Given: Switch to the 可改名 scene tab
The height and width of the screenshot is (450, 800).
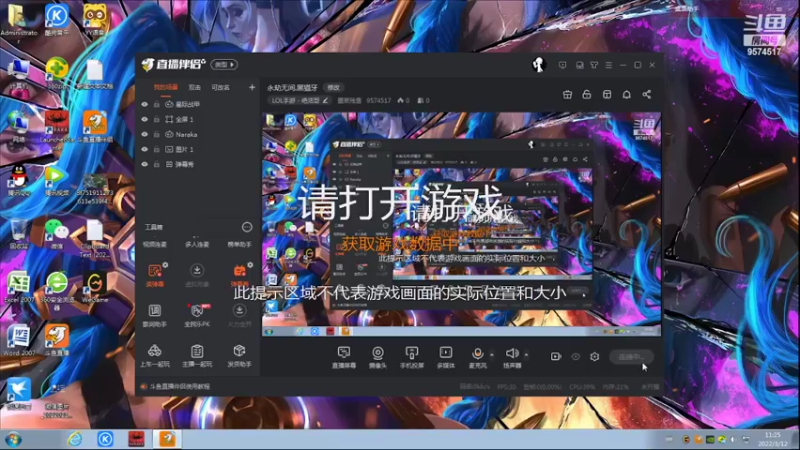Looking at the screenshot, I should (220, 88).
